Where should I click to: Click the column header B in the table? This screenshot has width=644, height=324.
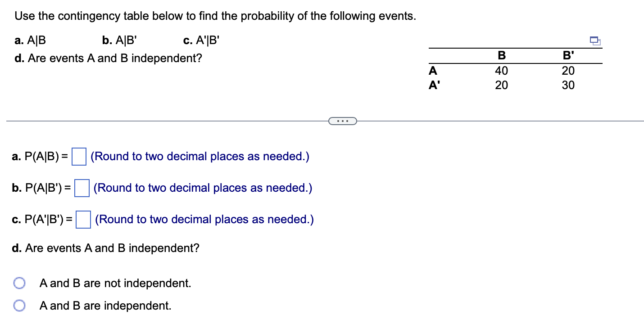(501, 55)
